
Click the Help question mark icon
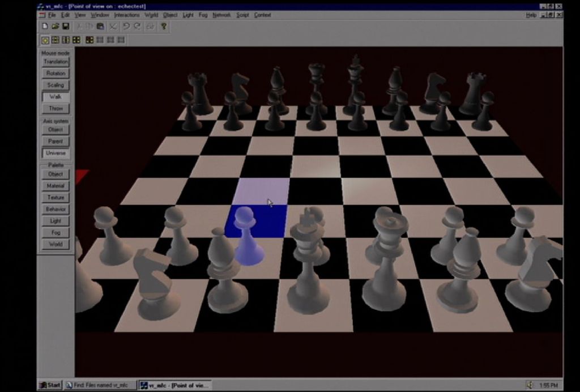pyautogui.click(x=164, y=26)
